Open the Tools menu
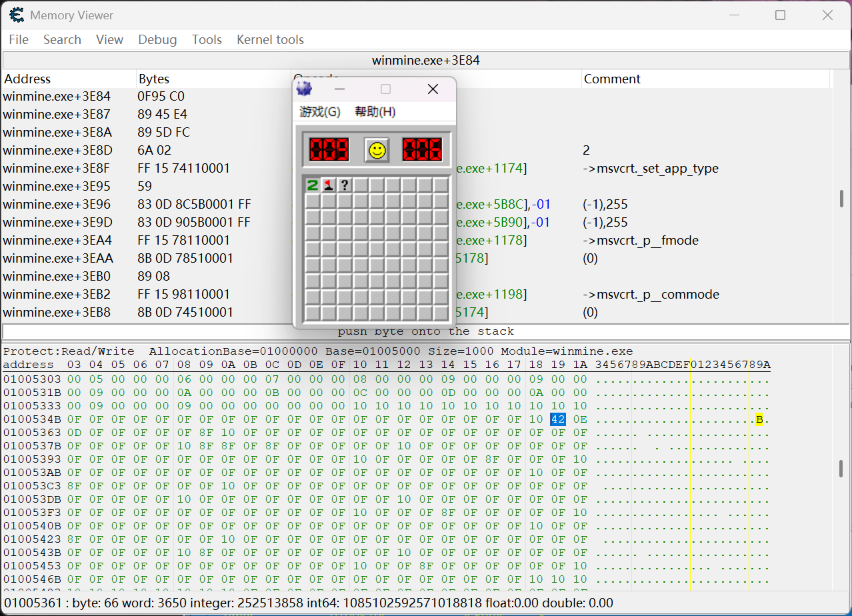Image resolution: width=852 pixels, height=616 pixels. (x=207, y=39)
